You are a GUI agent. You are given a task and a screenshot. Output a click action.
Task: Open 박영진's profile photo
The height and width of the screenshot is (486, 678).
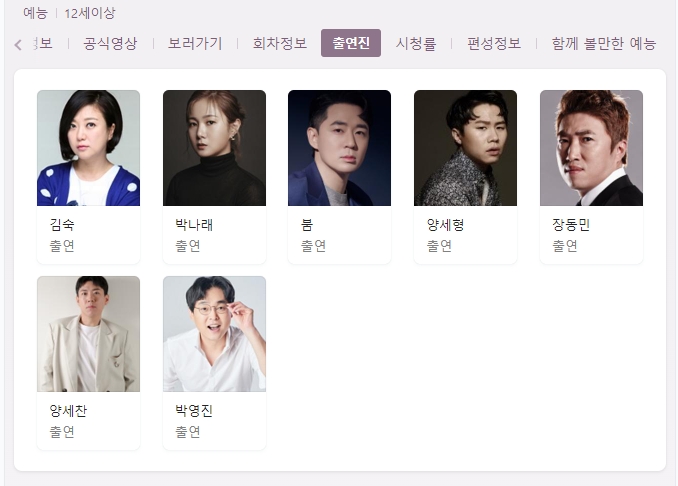(x=214, y=334)
